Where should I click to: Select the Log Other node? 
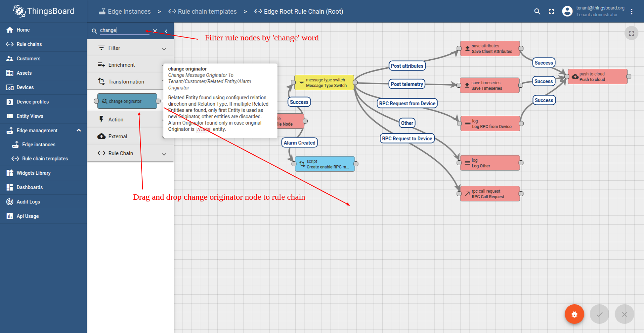click(490, 163)
